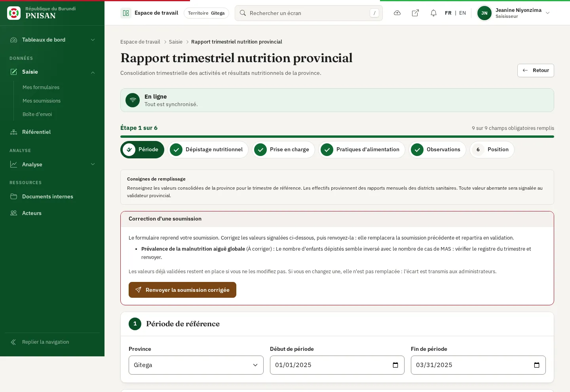Open the external link icon in header

[x=415, y=13]
